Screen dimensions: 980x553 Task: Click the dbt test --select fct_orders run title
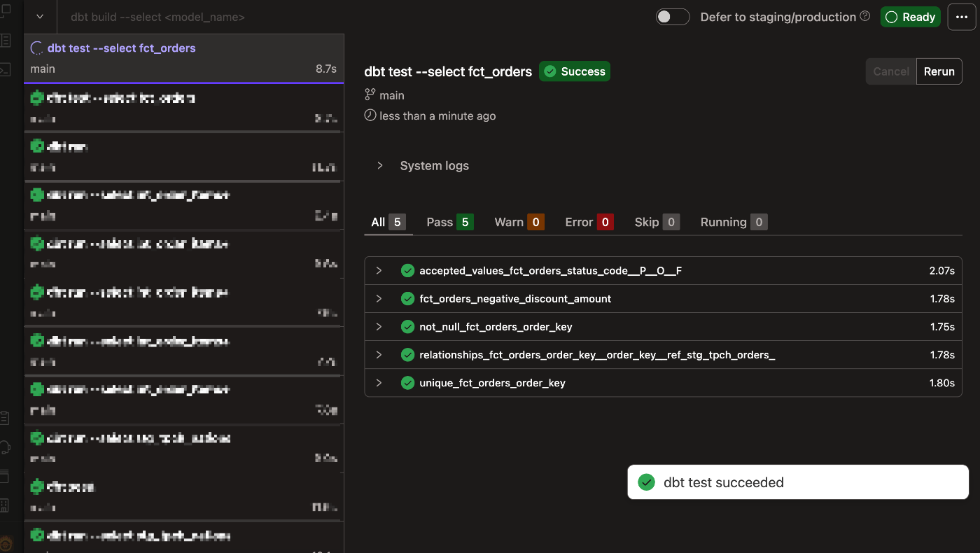(x=448, y=71)
